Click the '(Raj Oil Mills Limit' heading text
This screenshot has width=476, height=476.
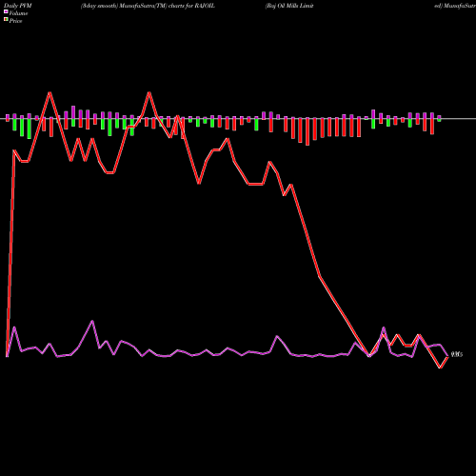point(289,6)
